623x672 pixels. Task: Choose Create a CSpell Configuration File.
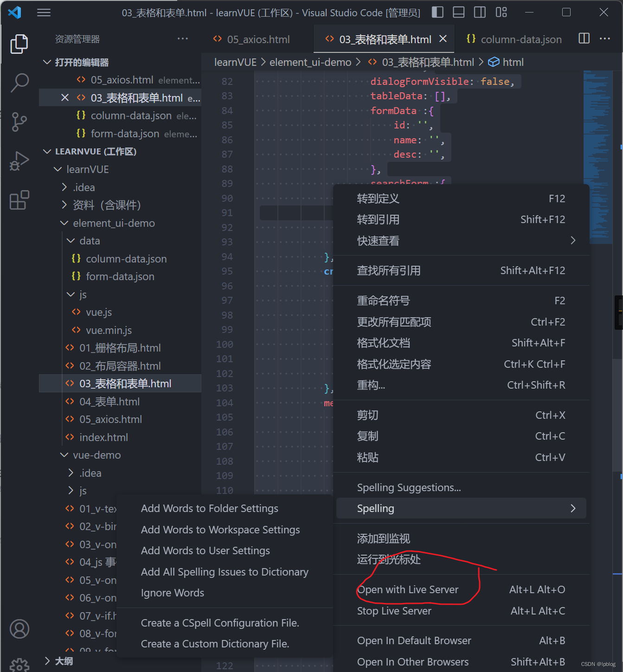(225, 623)
